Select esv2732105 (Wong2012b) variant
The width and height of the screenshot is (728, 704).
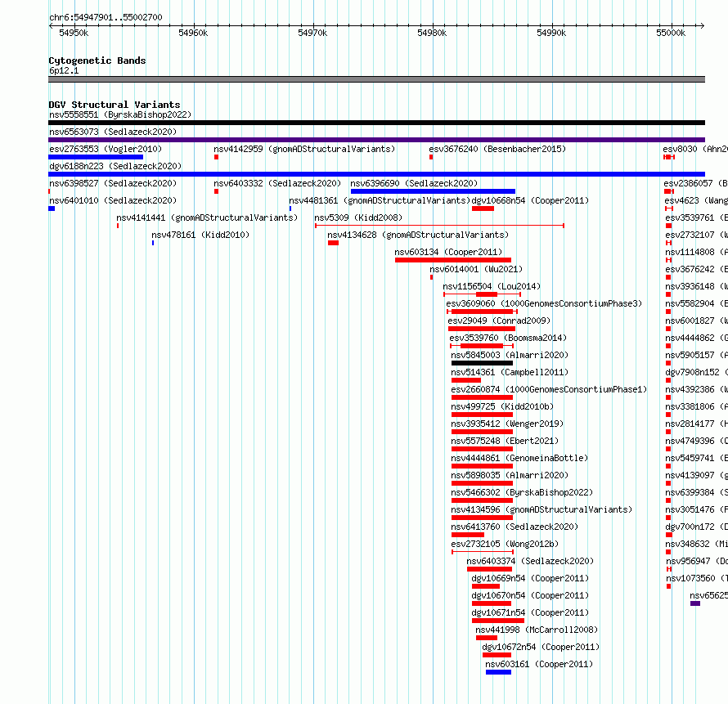point(505,544)
